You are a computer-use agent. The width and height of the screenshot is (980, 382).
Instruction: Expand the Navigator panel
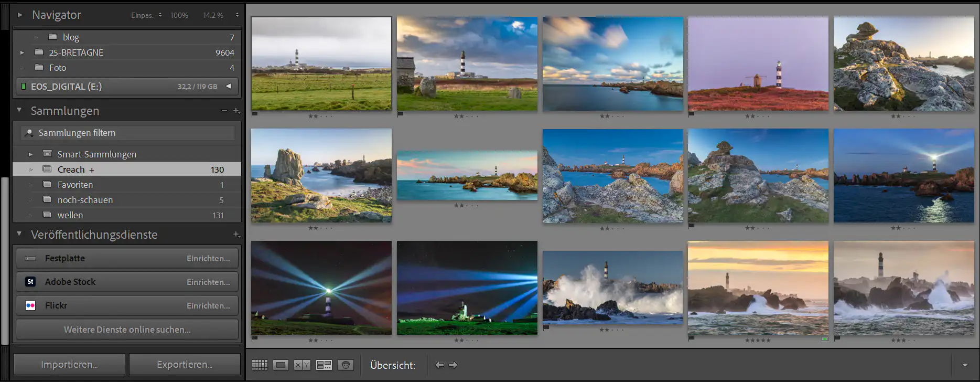click(20, 15)
